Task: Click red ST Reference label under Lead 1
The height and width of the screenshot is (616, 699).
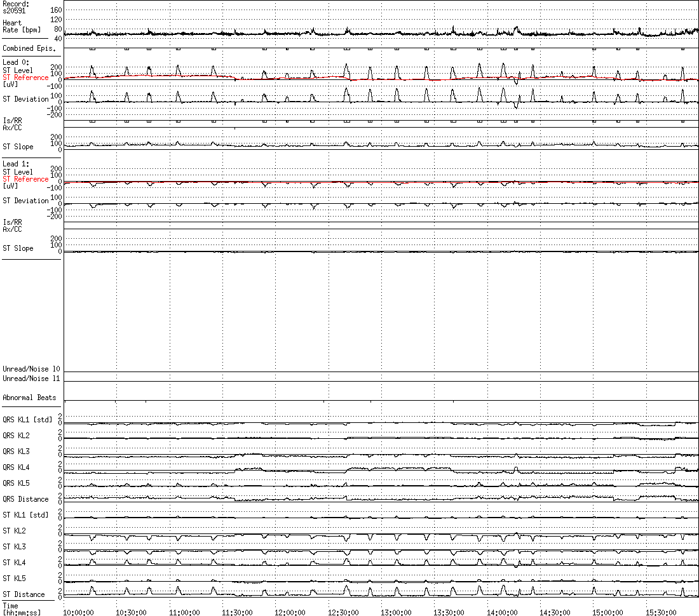Action: (x=25, y=179)
